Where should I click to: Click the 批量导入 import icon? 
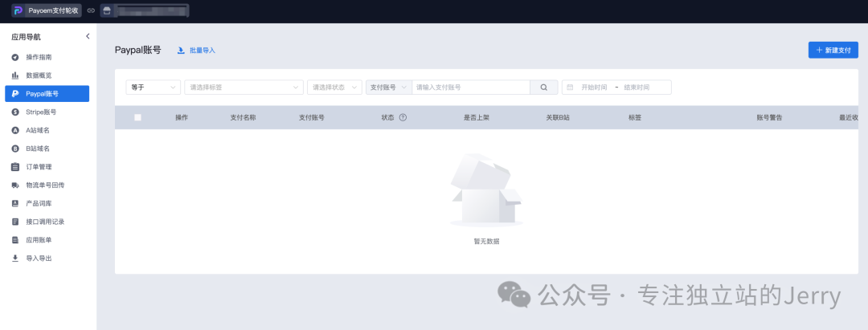181,51
